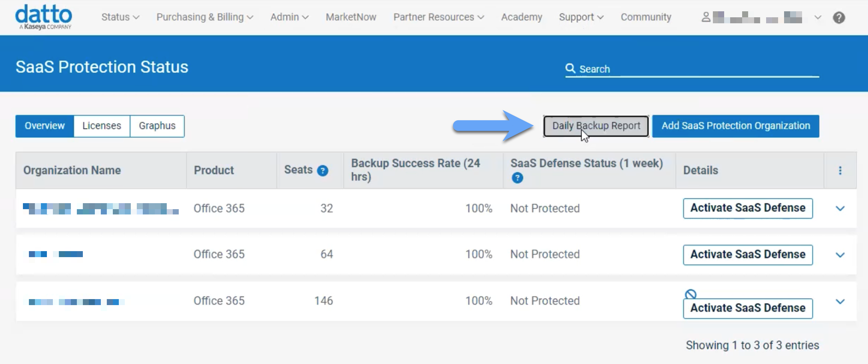Select the Overview tab
The image size is (868, 364).
[x=45, y=126]
